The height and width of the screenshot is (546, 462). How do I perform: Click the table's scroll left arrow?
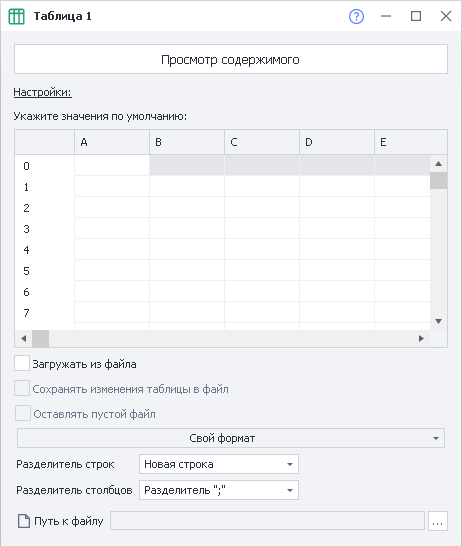click(24, 338)
